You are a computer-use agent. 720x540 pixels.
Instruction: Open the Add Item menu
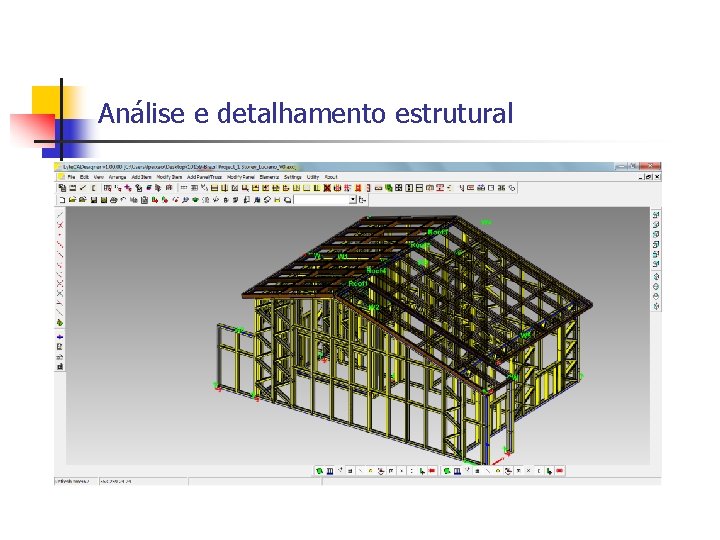(141, 177)
